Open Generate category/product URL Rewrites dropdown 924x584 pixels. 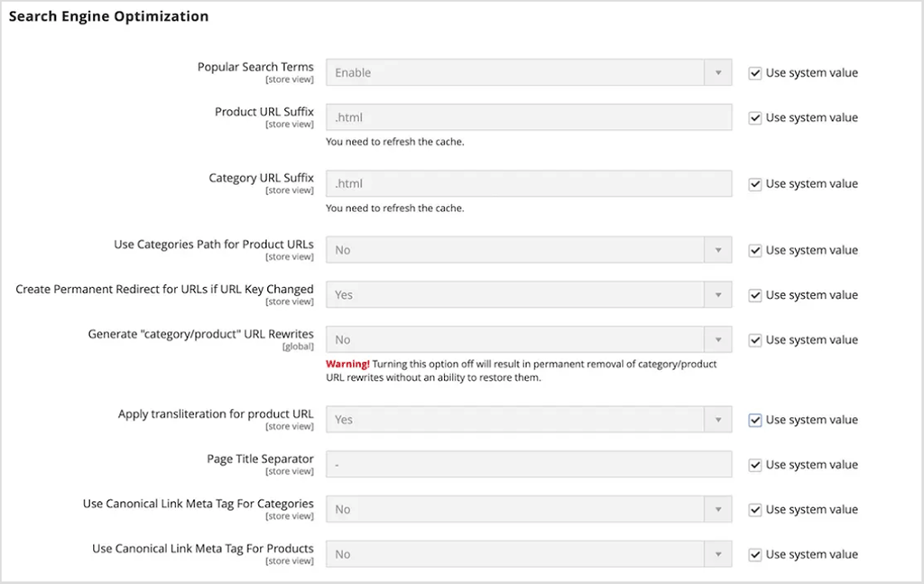[x=529, y=339]
